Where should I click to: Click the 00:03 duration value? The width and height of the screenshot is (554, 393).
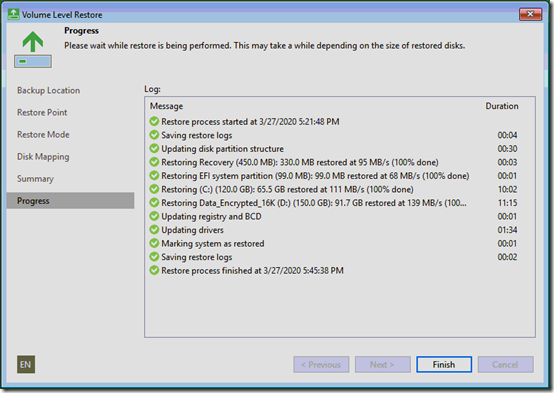click(507, 162)
